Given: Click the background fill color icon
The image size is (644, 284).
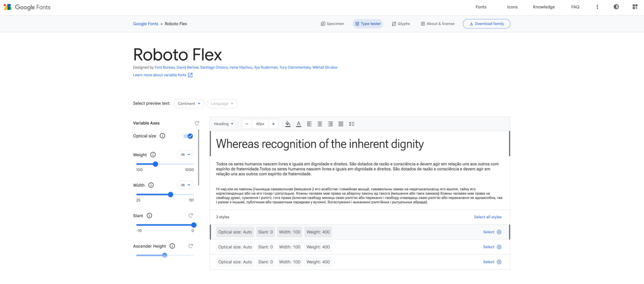Looking at the screenshot, I should (x=288, y=124).
